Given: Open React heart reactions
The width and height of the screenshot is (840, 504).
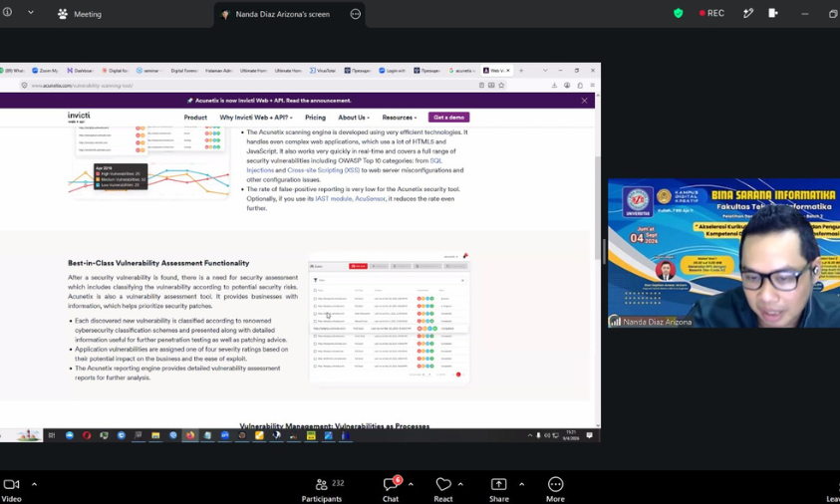Looking at the screenshot, I should click(443, 489).
